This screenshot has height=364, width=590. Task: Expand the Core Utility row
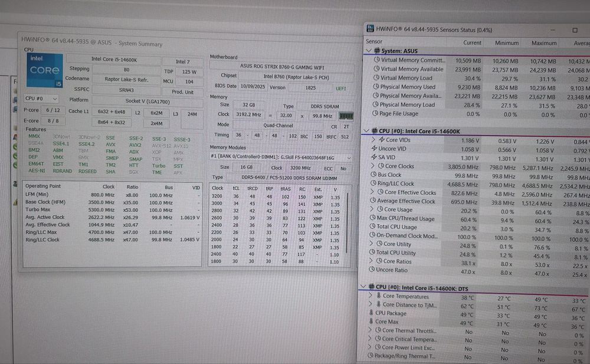pyautogui.click(x=371, y=244)
